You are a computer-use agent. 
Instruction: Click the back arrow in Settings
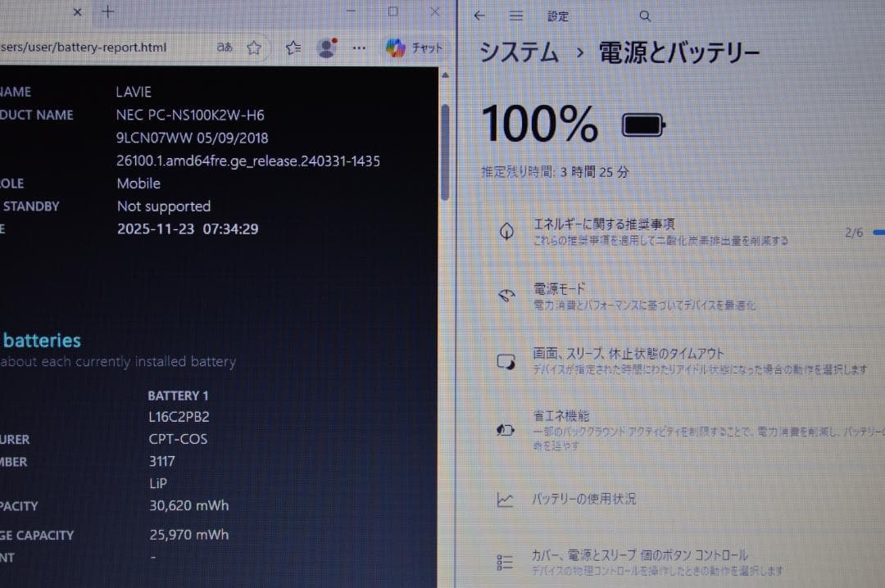pos(479,15)
